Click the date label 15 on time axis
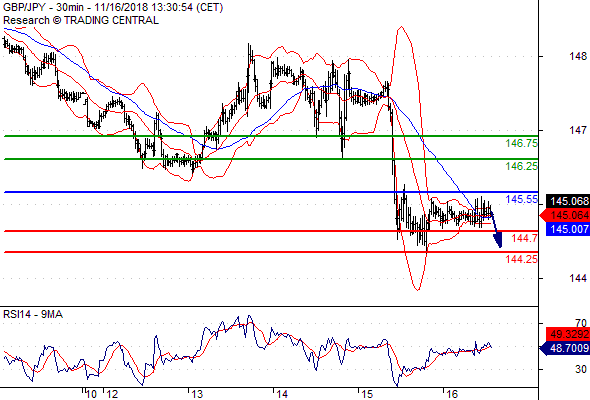This screenshot has width=590, height=400. (x=367, y=394)
